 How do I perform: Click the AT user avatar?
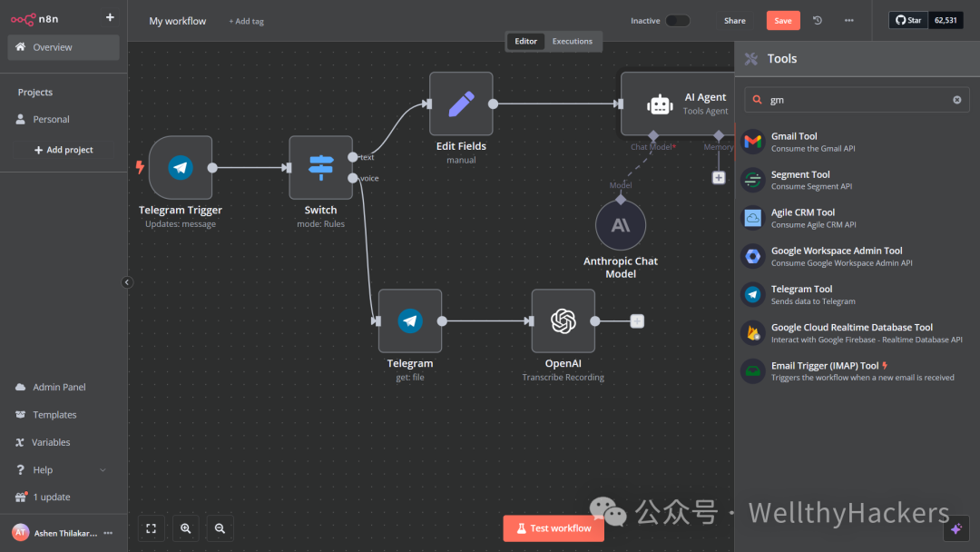[x=21, y=533]
